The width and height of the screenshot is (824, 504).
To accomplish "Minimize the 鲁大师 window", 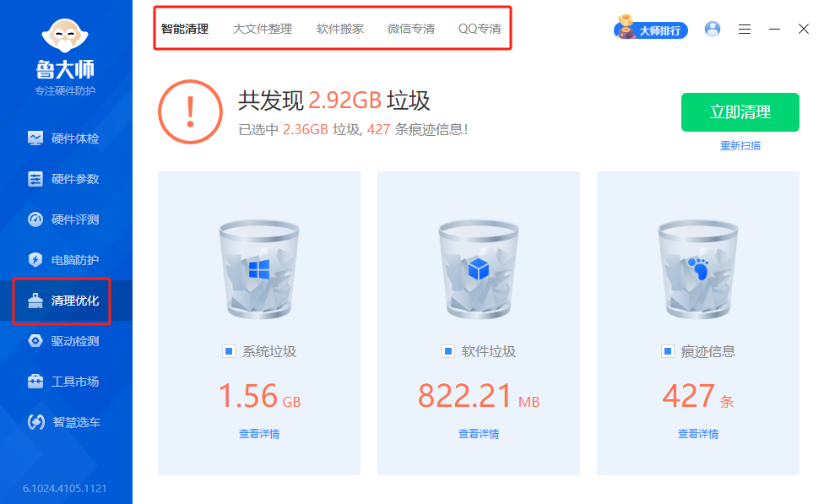I will click(x=774, y=29).
